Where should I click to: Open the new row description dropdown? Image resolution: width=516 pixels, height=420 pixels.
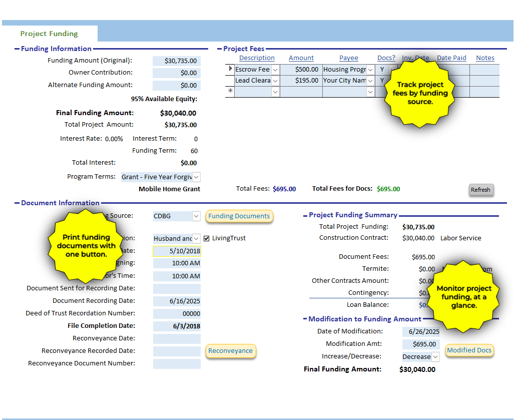(x=275, y=92)
